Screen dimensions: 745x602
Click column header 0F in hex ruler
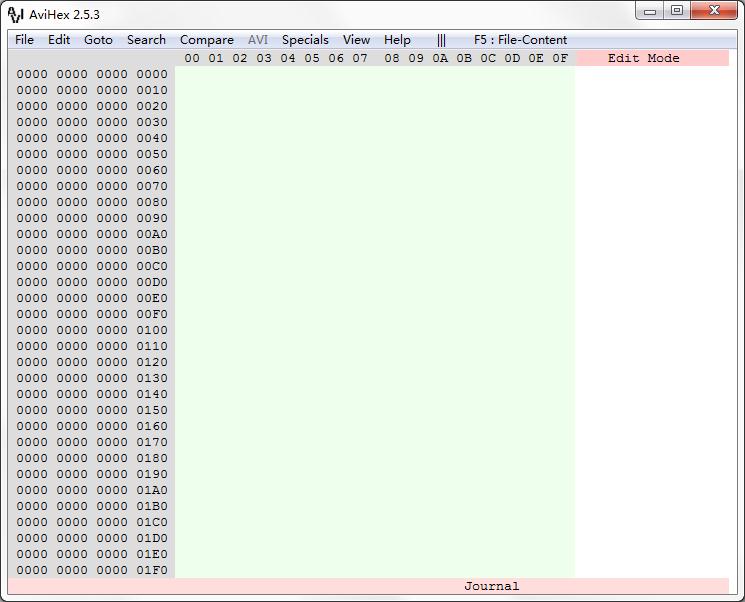click(560, 58)
